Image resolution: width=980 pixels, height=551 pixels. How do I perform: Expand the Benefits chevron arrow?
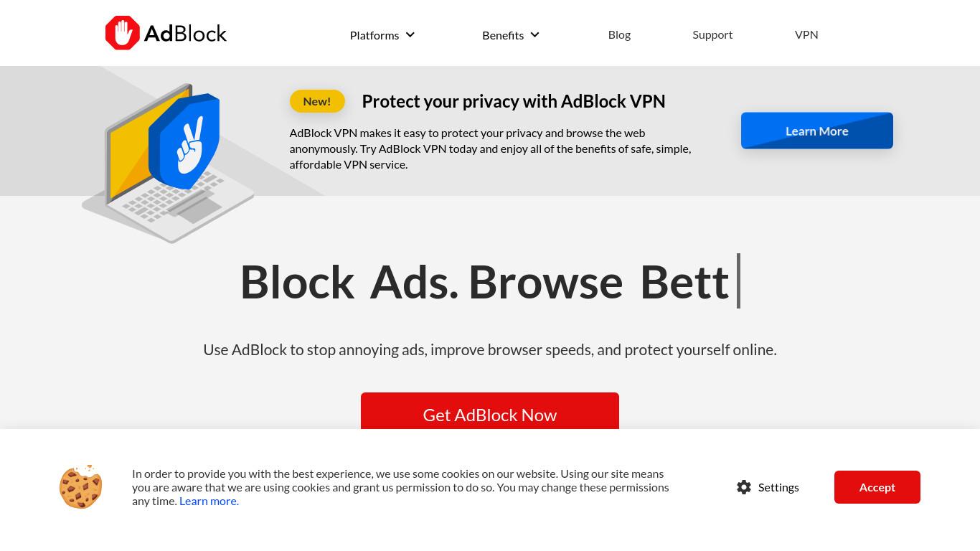tap(534, 34)
